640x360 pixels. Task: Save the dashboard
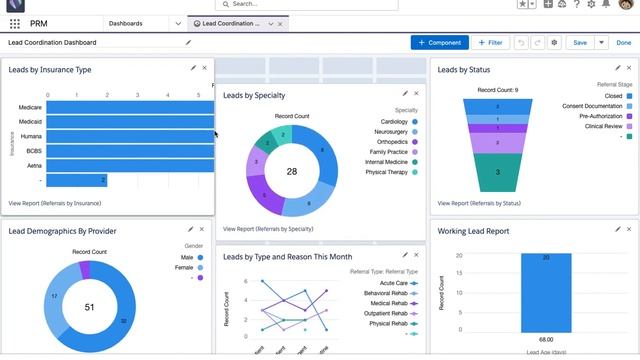point(580,42)
